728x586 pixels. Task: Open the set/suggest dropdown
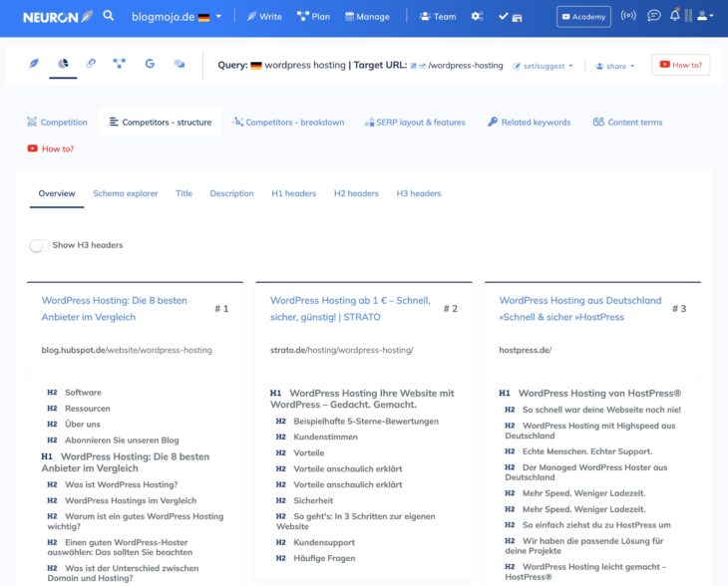coord(544,66)
